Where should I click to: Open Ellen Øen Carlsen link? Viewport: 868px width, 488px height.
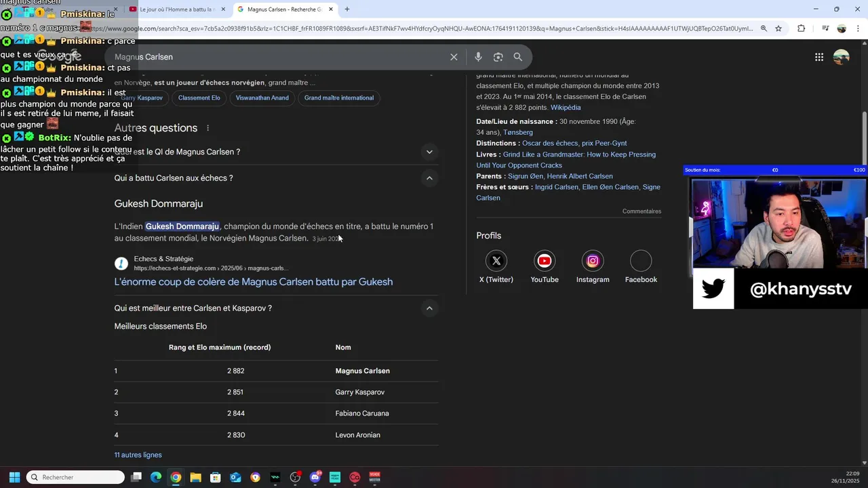point(610,187)
